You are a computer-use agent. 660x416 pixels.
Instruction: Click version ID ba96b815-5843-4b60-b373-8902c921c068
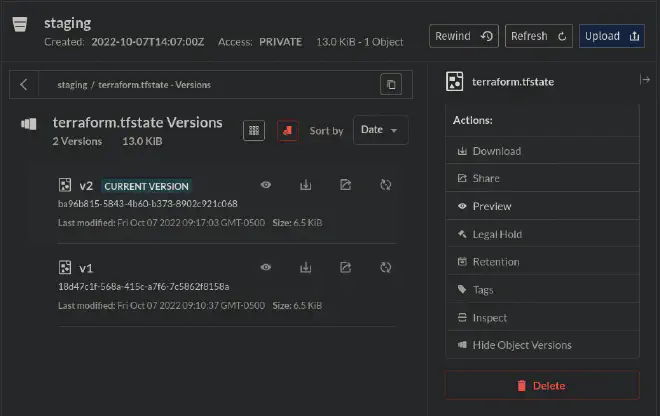[148, 204]
